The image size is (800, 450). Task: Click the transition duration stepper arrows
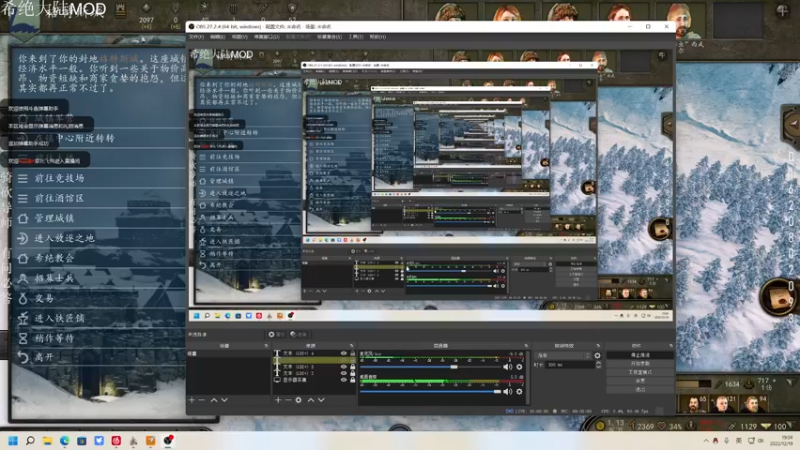[x=598, y=365]
